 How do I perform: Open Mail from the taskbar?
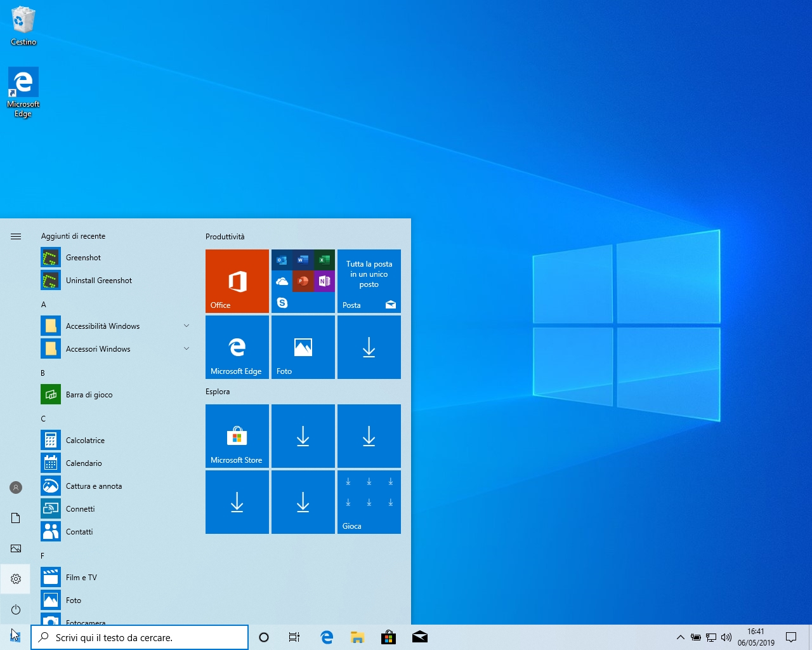(x=419, y=637)
